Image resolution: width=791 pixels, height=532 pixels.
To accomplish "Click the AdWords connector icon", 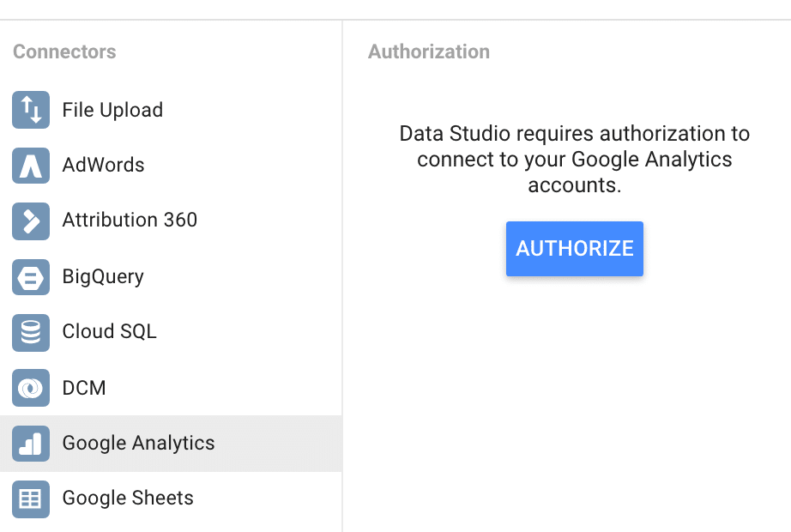I will point(31,166).
